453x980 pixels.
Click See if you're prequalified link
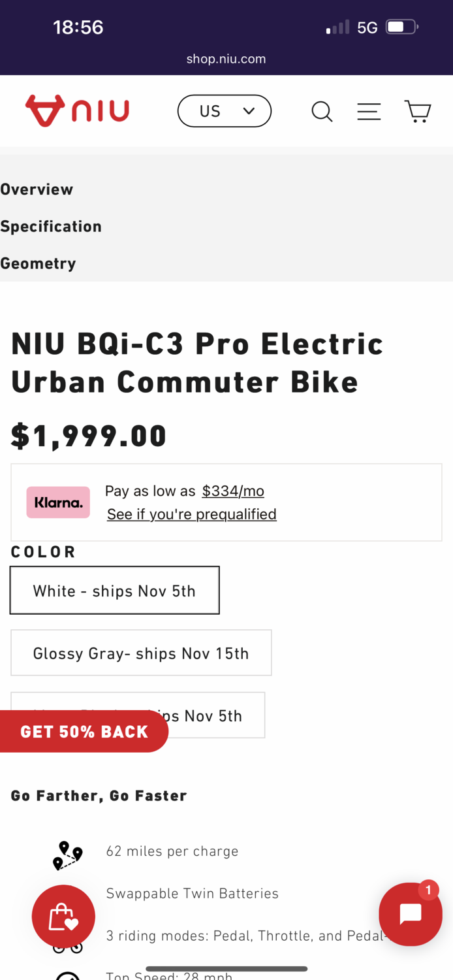(x=192, y=514)
